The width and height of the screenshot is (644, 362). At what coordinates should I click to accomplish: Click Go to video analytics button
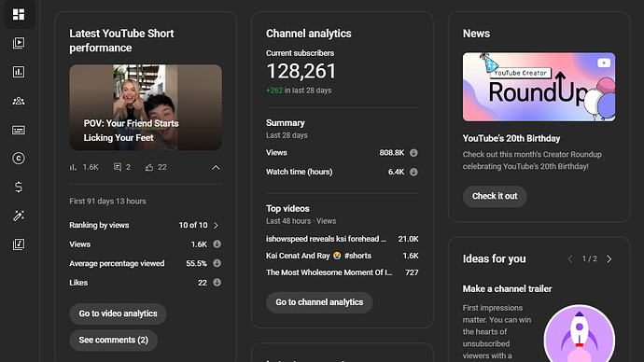[x=118, y=313]
